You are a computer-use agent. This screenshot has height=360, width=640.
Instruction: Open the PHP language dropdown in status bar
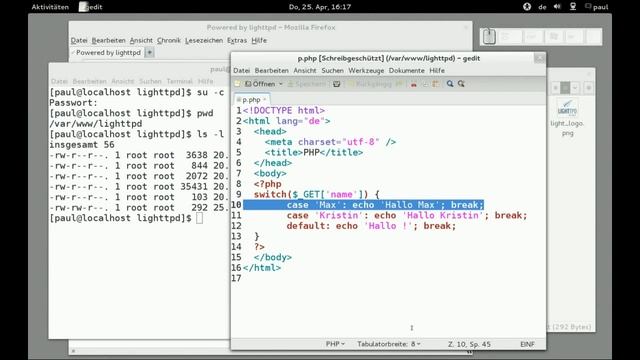[335, 344]
